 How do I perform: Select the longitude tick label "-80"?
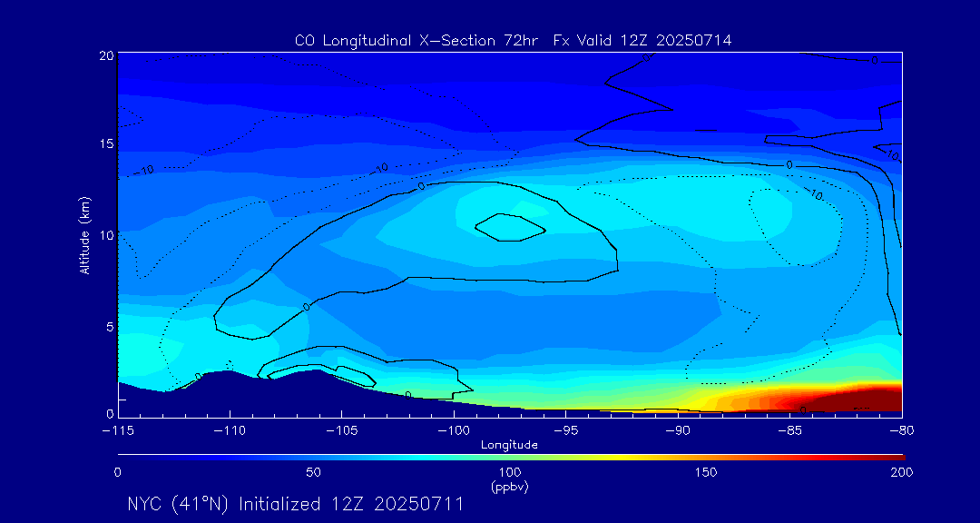[901, 431]
